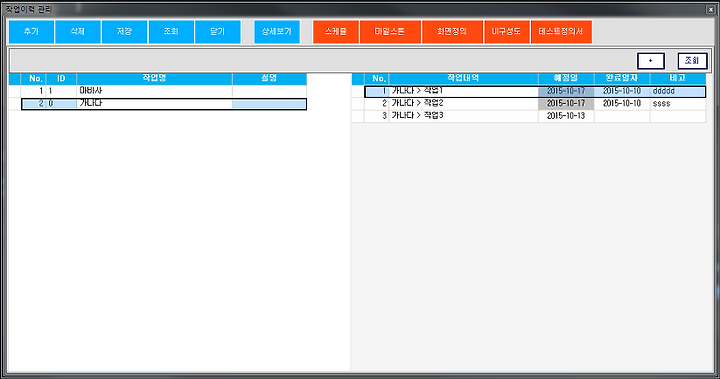Click empty 비고 cell of 작업3 row
Screen dimensions: 720x379
pos(678,116)
